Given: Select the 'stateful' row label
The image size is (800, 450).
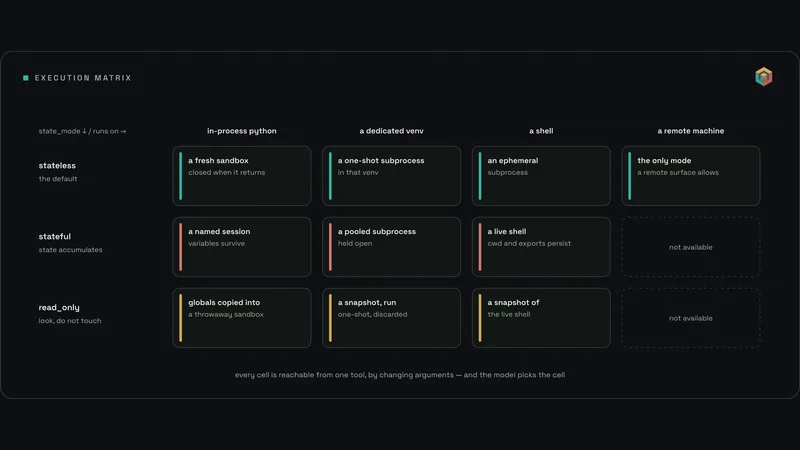Looking at the screenshot, I should tap(55, 236).
